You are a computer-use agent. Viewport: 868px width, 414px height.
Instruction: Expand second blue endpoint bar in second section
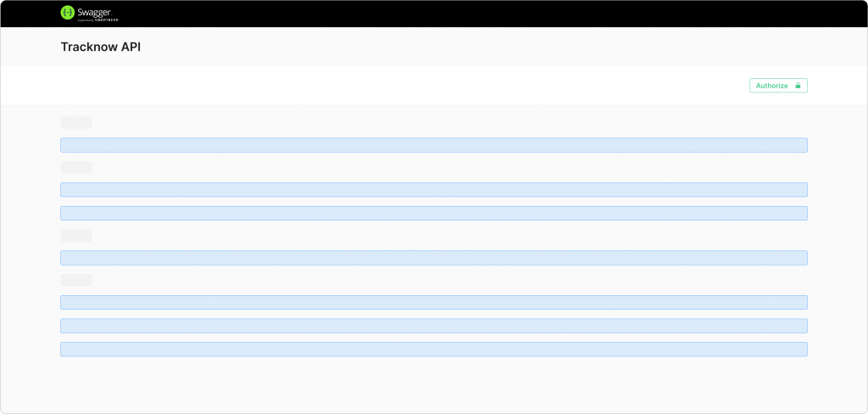(433, 213)
